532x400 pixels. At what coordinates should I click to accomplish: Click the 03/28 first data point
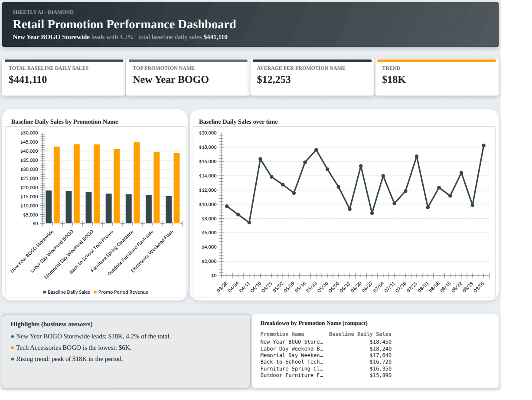(227, 206)
